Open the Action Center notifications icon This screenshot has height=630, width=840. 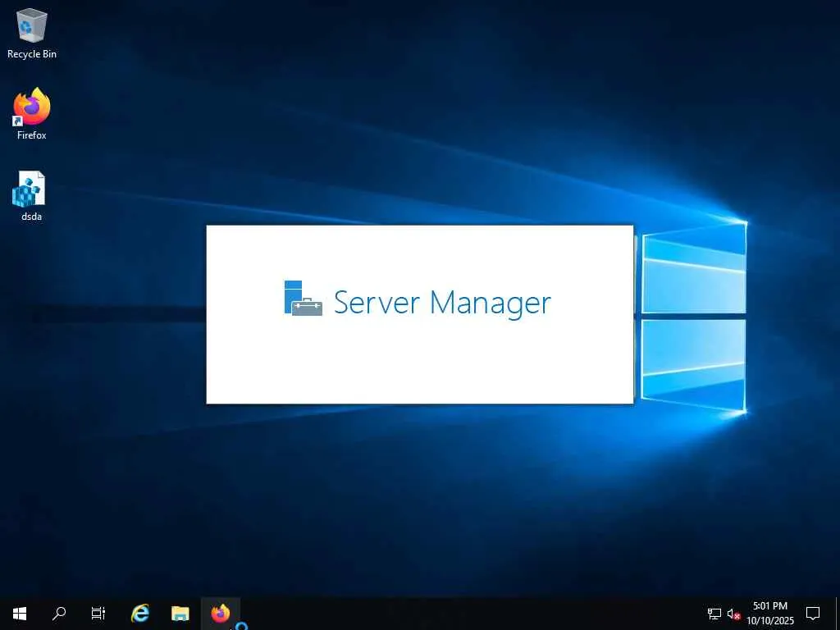click(813, 614)
